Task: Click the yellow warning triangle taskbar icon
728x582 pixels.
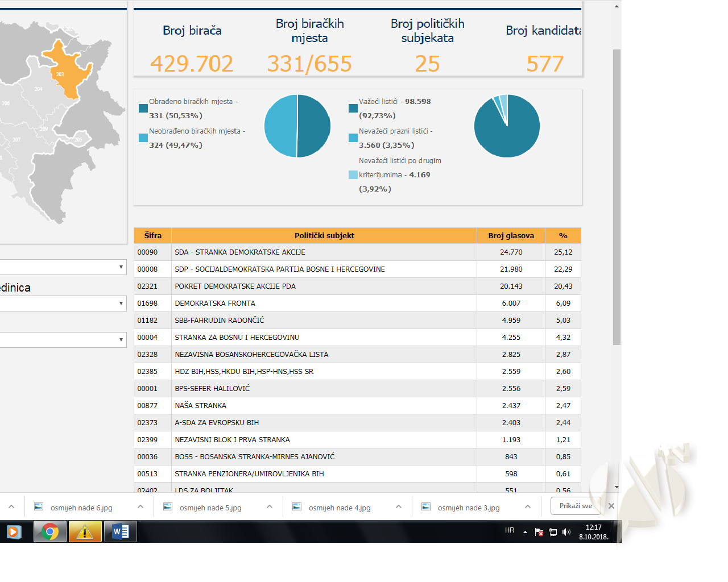Action: [85, 532]
